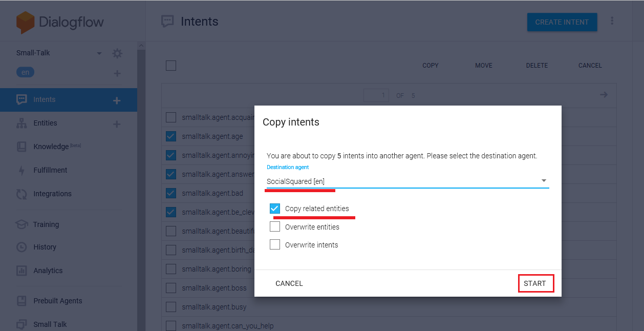Expand the Destination agent dropdown
This screenshot has height=331, width=644.
pos(544,181)
